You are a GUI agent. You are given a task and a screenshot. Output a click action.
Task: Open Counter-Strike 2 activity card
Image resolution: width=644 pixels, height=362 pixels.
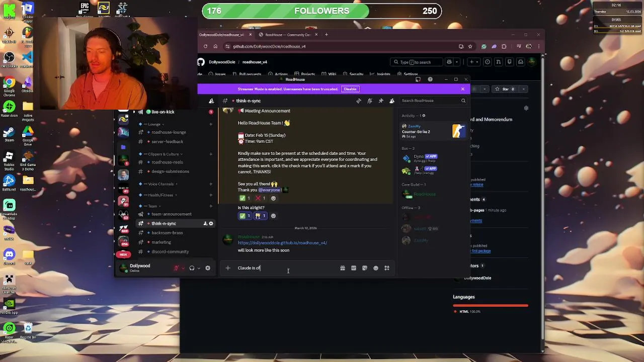pos(433,131)
